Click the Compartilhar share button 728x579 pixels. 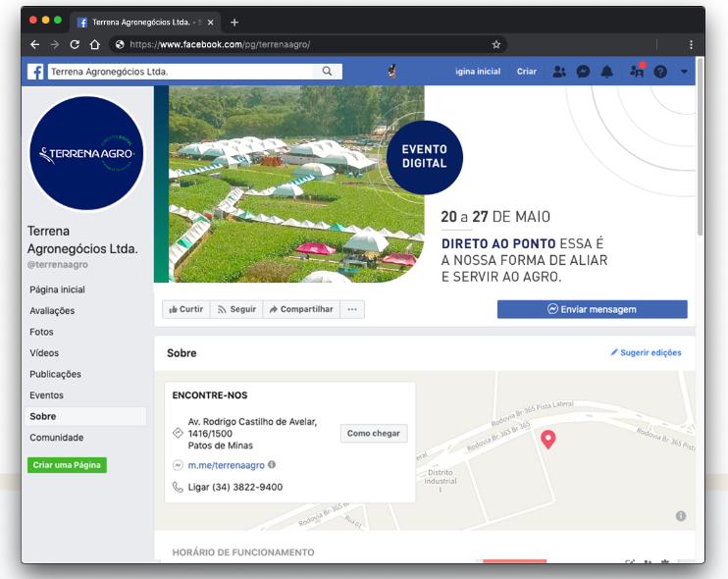(x=301, y=309)
